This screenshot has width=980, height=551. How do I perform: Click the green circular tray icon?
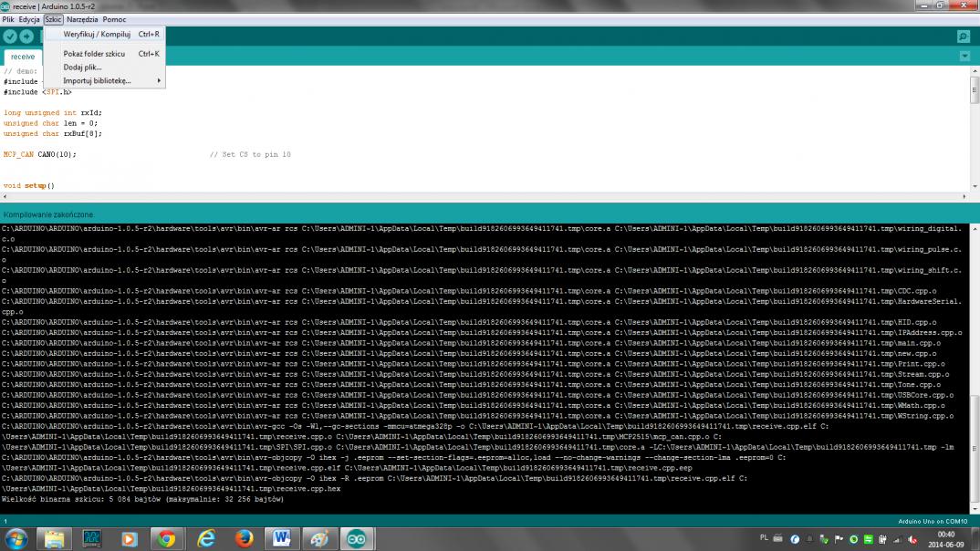pyautogui.click(x=854, y=539)
